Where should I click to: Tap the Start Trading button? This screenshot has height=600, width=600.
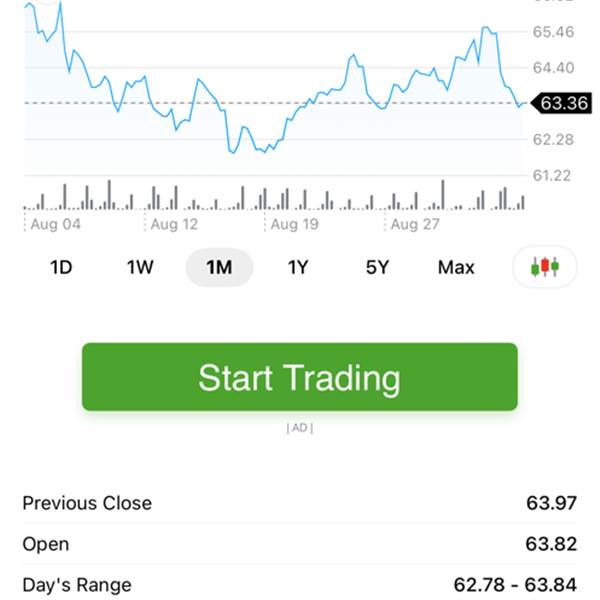(x=300, y=377)
